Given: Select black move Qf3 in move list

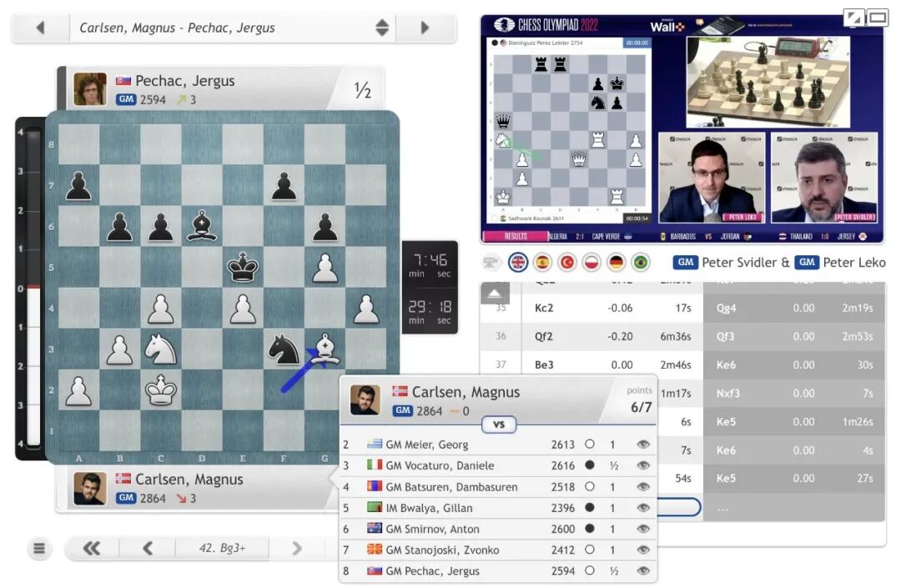Looking at the screenshot, I should 725,336.
